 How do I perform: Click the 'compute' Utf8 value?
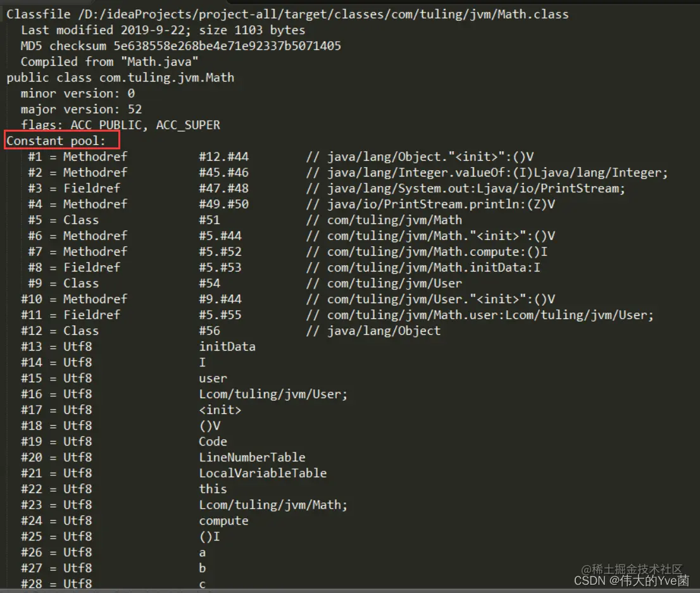[223, 521]
